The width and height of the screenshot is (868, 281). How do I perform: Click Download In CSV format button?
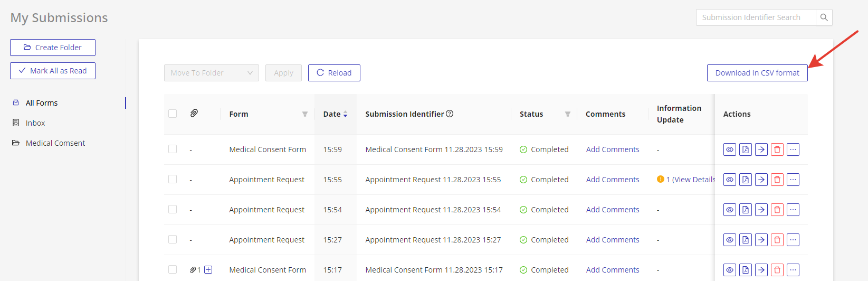click(x=757, y=73)
